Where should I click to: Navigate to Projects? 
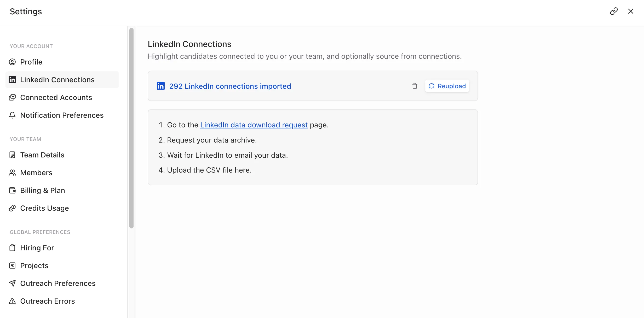point(62,266)
